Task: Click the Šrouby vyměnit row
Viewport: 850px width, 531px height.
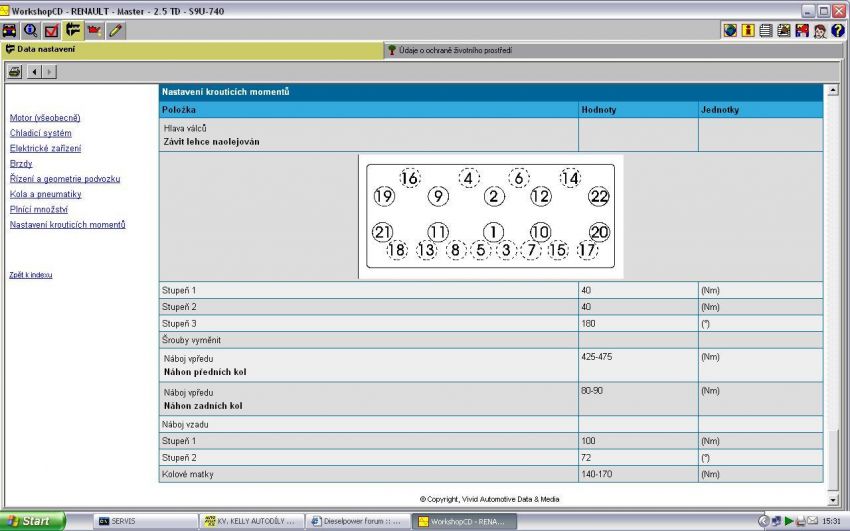Action: click(x=491, y=340)
